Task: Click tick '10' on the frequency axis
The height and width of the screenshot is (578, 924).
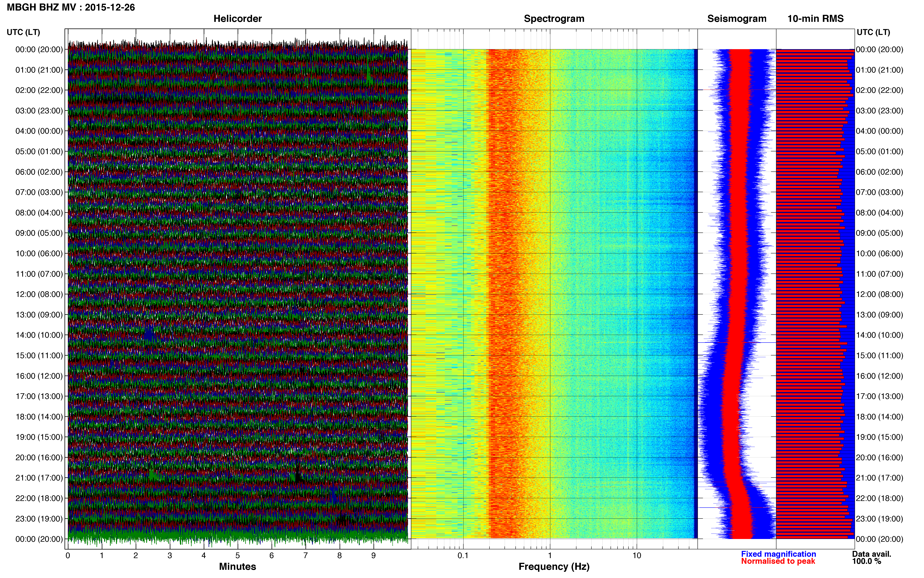Action: point(637,556)
